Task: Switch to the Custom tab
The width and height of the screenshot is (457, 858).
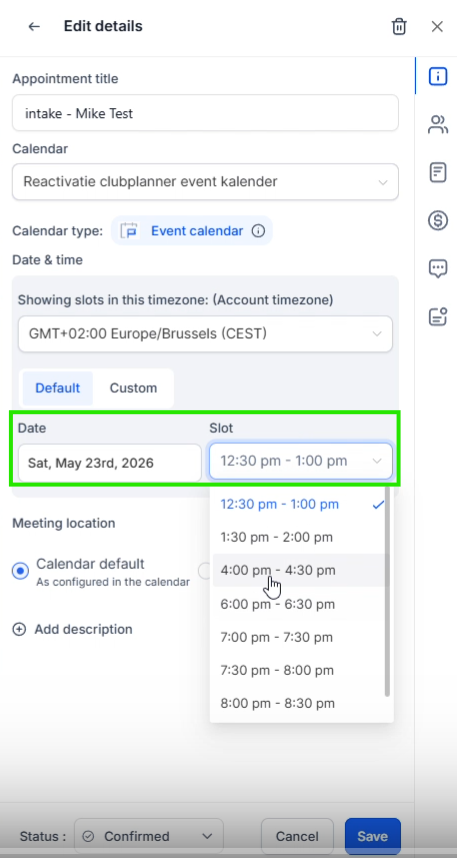Action: tap(133, 388)
